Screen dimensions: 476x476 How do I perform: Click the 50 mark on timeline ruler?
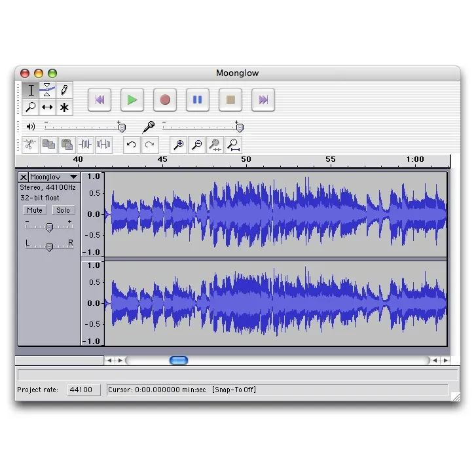pos(246,159)
